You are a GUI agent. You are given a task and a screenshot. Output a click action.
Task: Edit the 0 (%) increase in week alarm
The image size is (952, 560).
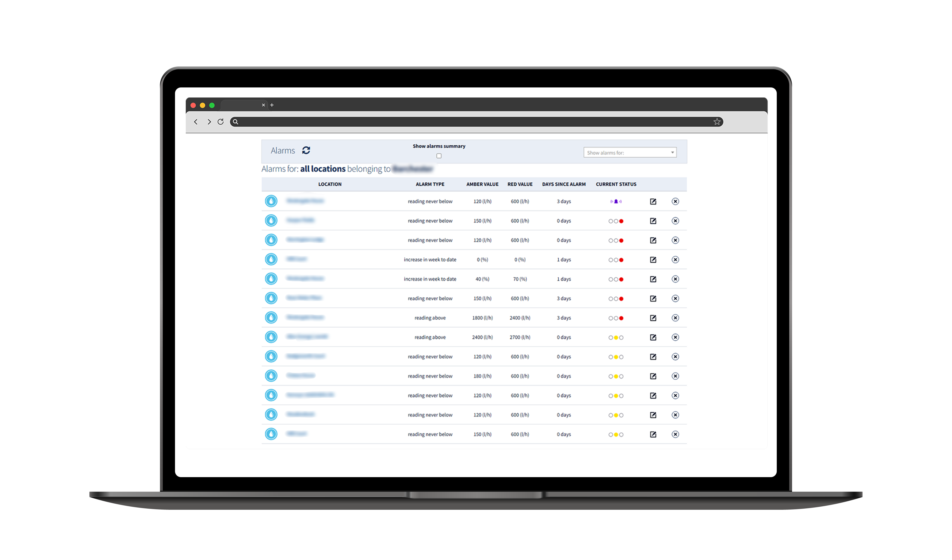click(653, 259)
